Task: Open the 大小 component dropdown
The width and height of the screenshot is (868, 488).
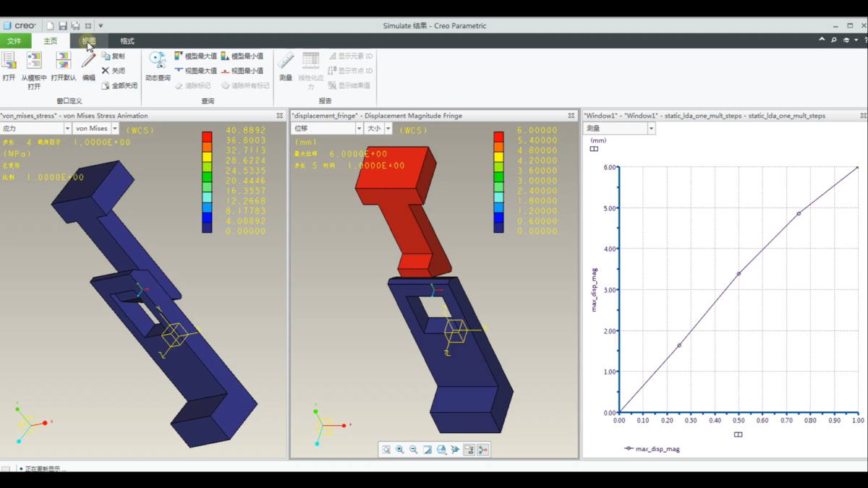Action: (388, 129)
